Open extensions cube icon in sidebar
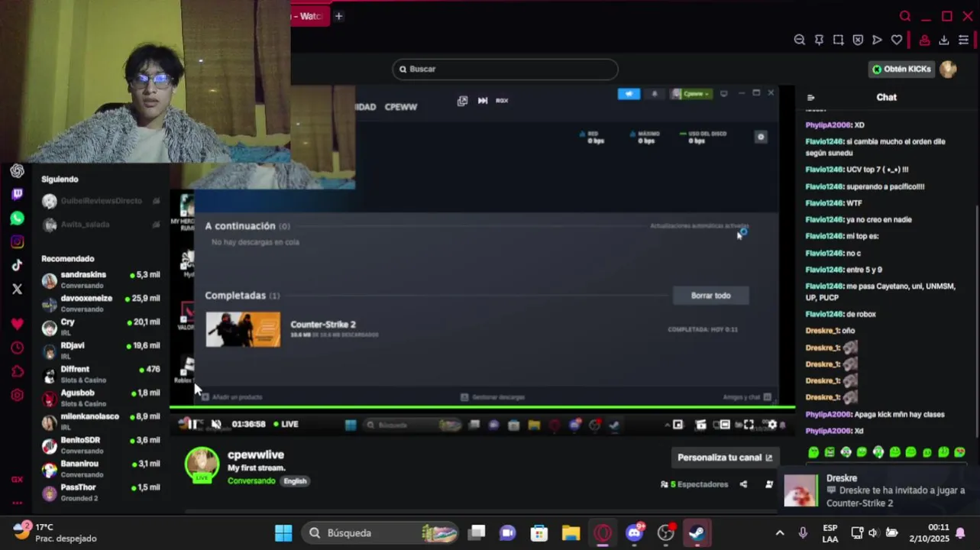 click(17, 372)
